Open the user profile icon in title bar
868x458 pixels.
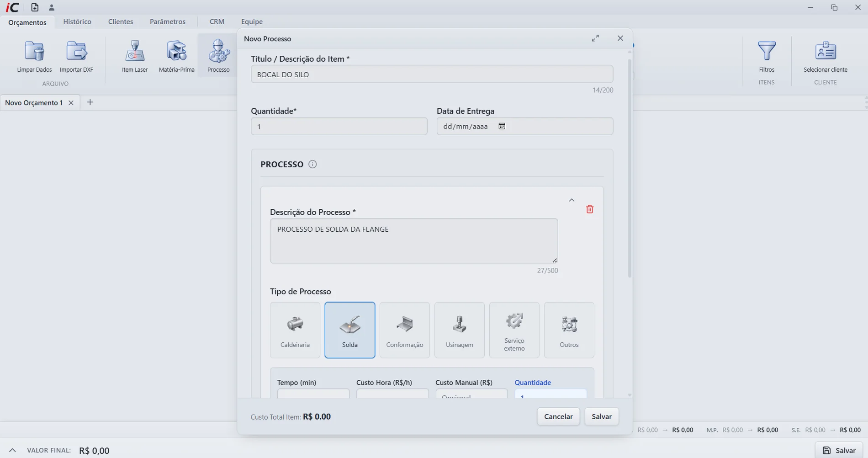tap(52, 7)
